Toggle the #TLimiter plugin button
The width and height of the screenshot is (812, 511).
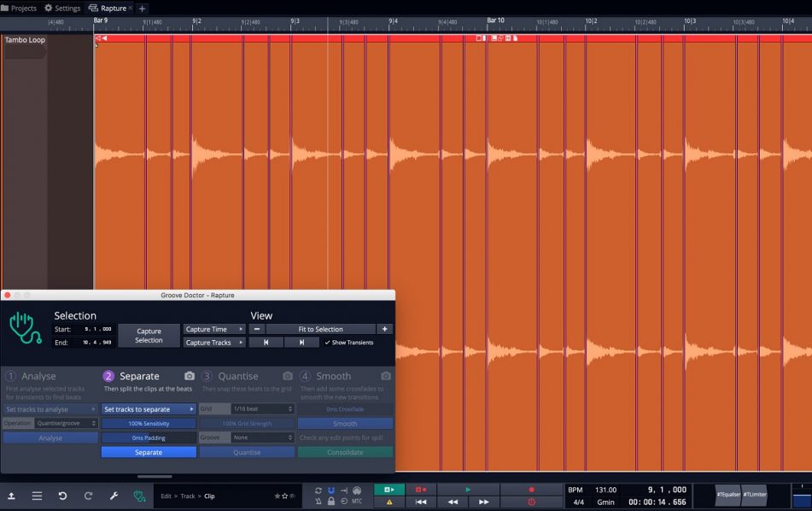pyautogui.click(x=754, y=495)
